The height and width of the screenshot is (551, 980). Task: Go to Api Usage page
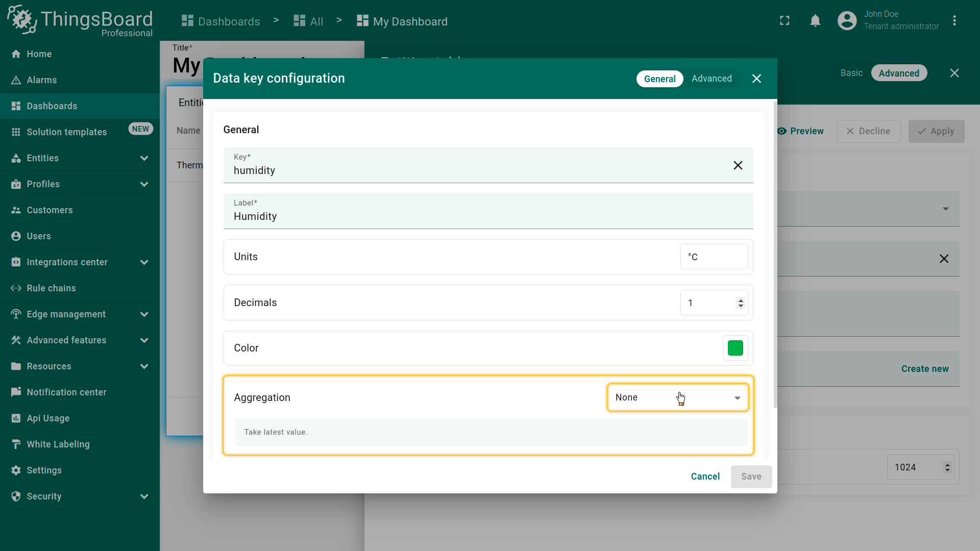coord(48,418)
